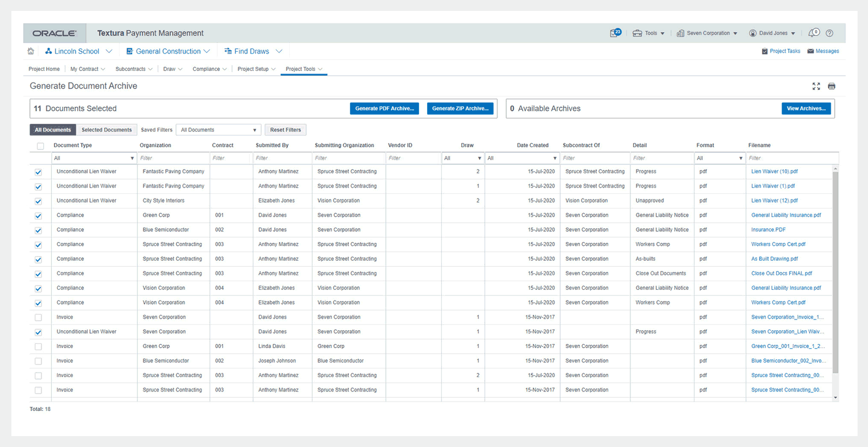The width and height of the screenshot is (868, 447).
Task: Open the Close Out Docs FINAL.pdf link
Action: [781, 273]
